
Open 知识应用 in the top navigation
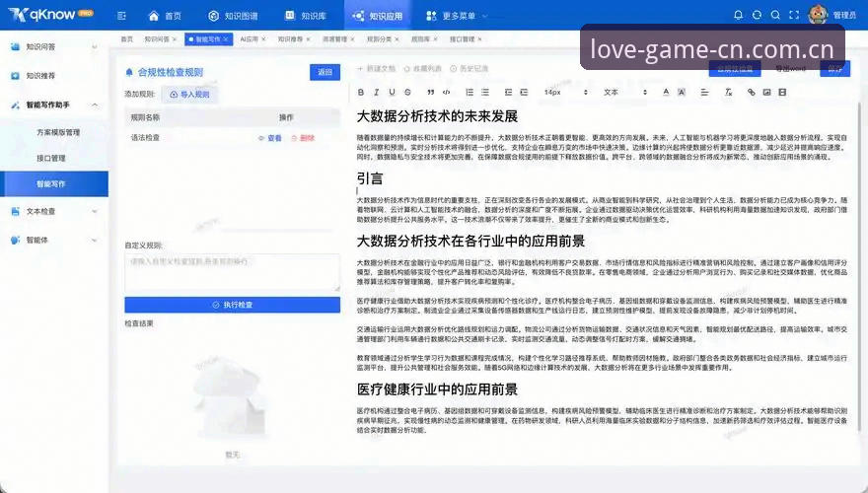click(378, 16)
